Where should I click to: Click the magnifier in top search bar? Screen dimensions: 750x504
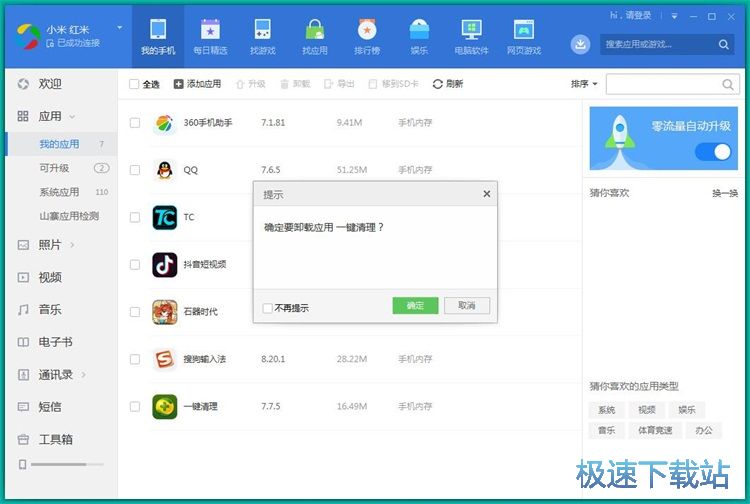tap(723, 44)
